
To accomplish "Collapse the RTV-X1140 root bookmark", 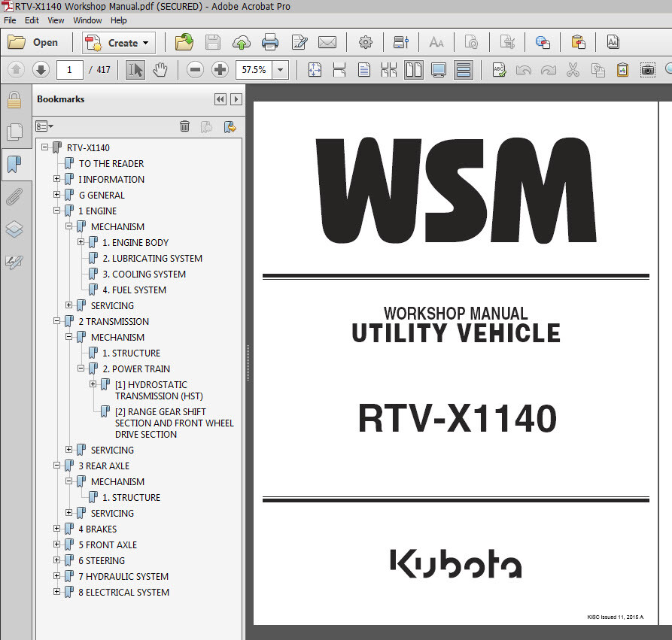I will 44,147.
